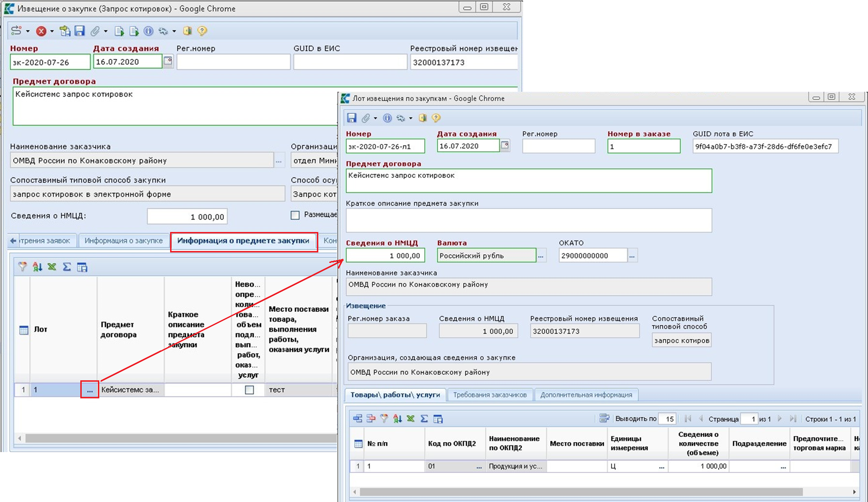Click the filter funnel icon in the lots grid
Viewport: 868px width, 502px height.
22,267
